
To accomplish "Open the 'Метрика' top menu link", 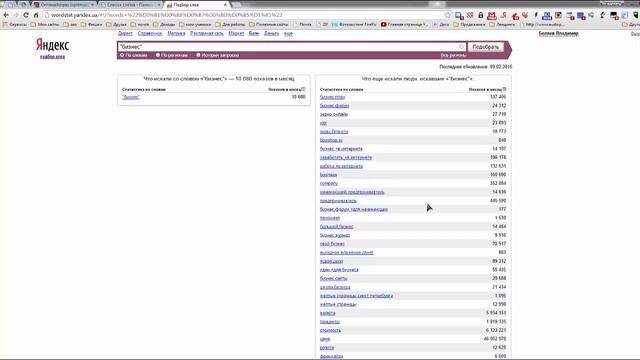I will coord(176,33).
